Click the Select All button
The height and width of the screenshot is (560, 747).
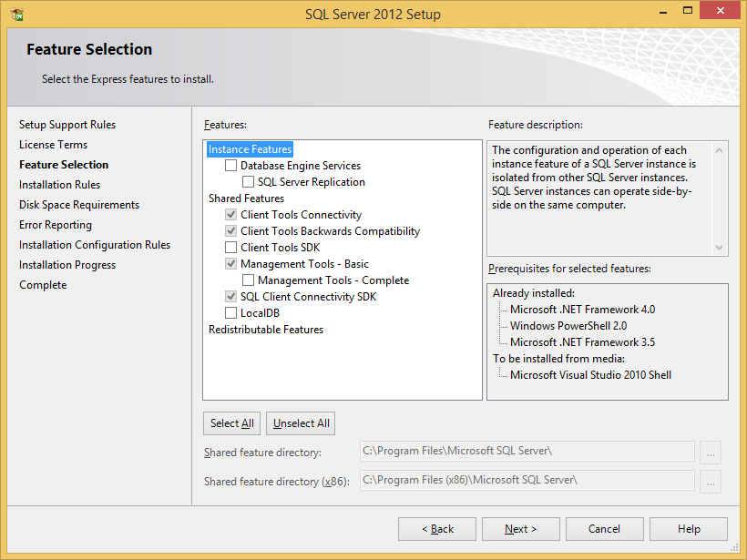(x=231, y=423)
